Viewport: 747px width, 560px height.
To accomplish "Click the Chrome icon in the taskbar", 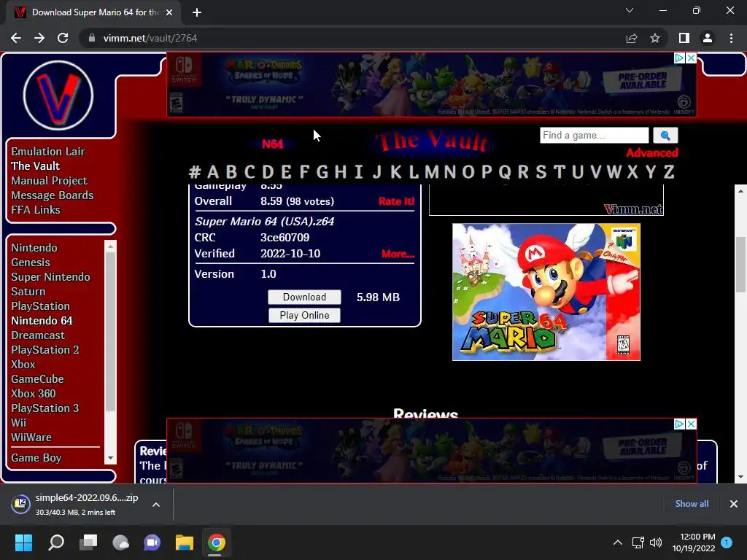I will coord(216,542).
